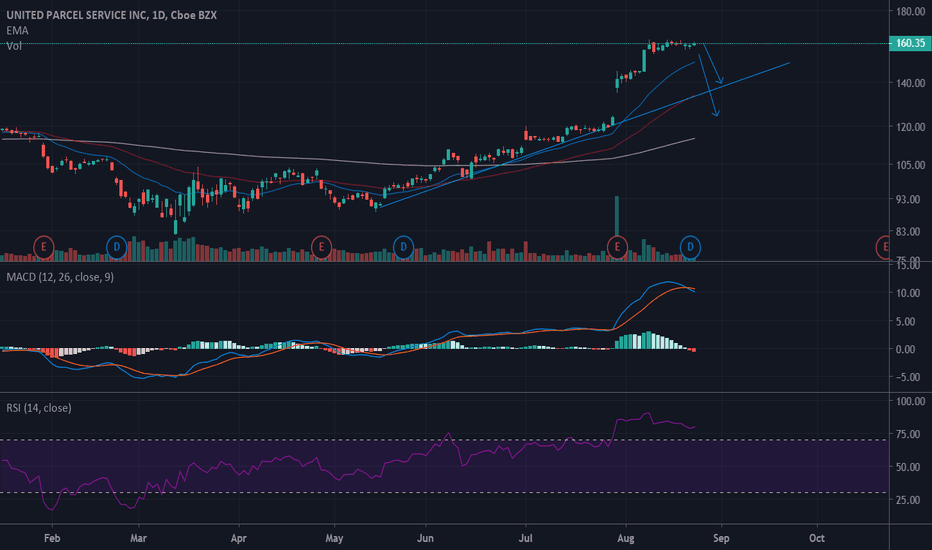Click the Feb label on time axis
Viewport: 932px width, 550px height.
(x=52, y=538)
